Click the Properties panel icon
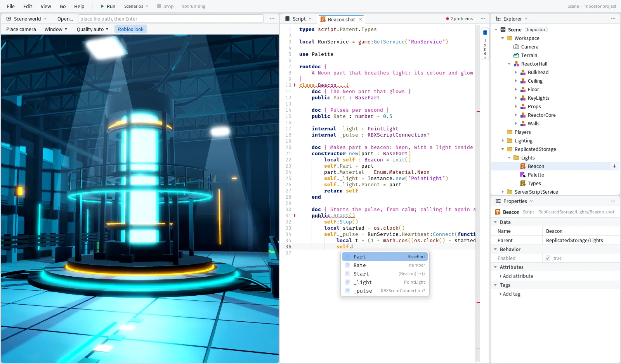The width and height of the screenshot is (621, 364). (498, 201)
